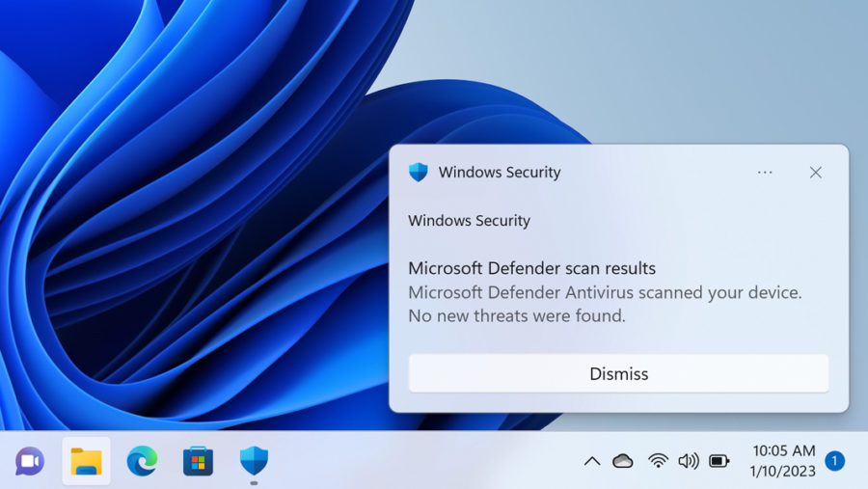
Task: Open the clock showing 10:05 AM
Action: [x=783, y=450]
